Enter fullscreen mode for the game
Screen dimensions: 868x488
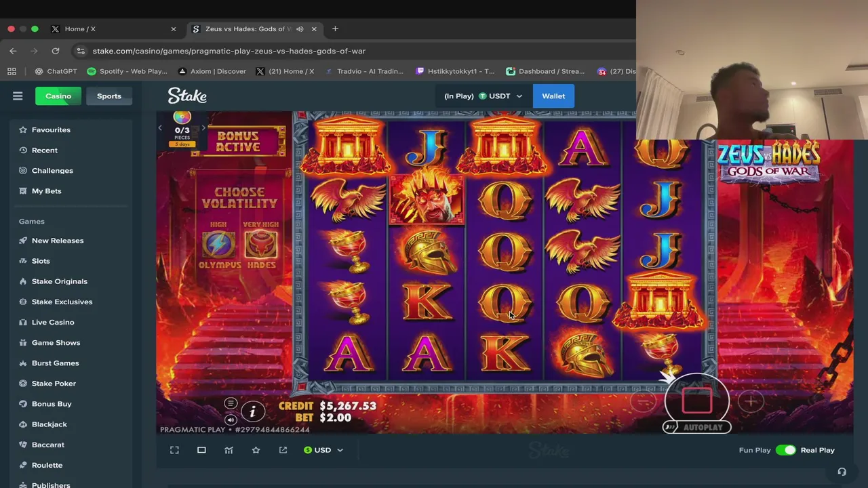(x=174, y=450)
